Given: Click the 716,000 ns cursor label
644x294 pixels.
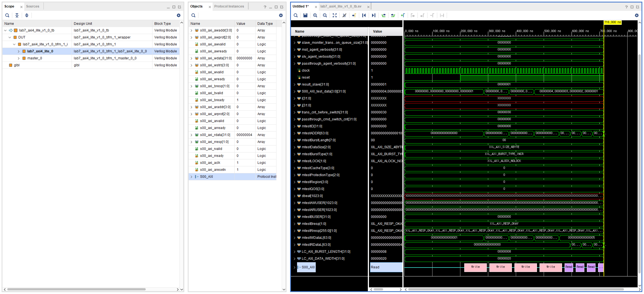Looking at the screenshot, I should 613,22.
